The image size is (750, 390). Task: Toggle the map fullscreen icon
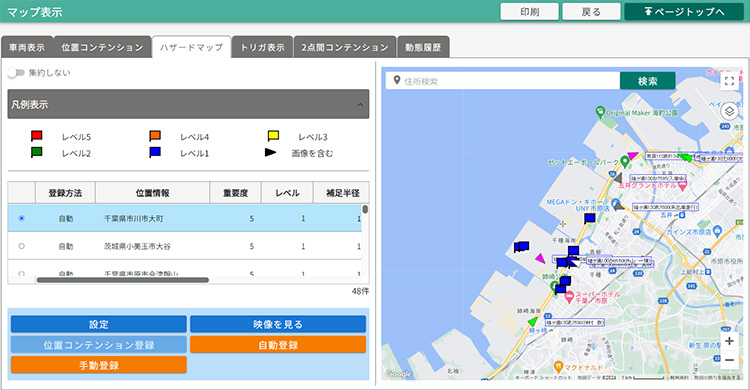pos(729,81)
